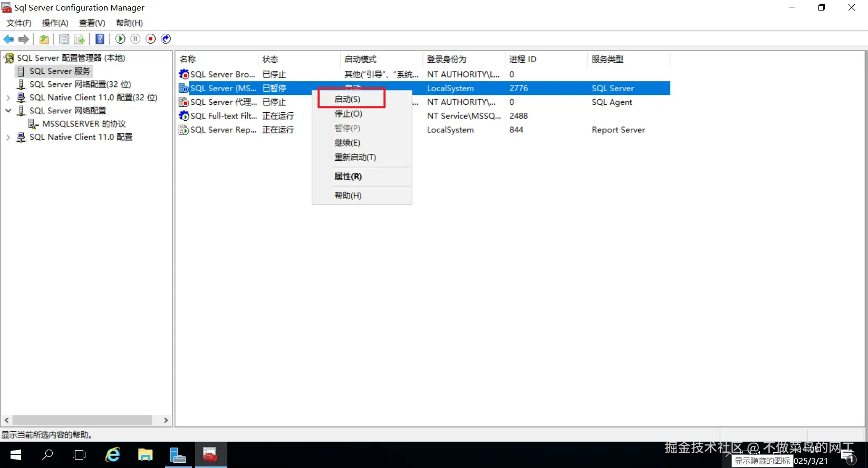Image resolution: width=868 pixels, height=468 pixels.
Task: Choose 属性(R) in the context menu
Action: [348, 177]
